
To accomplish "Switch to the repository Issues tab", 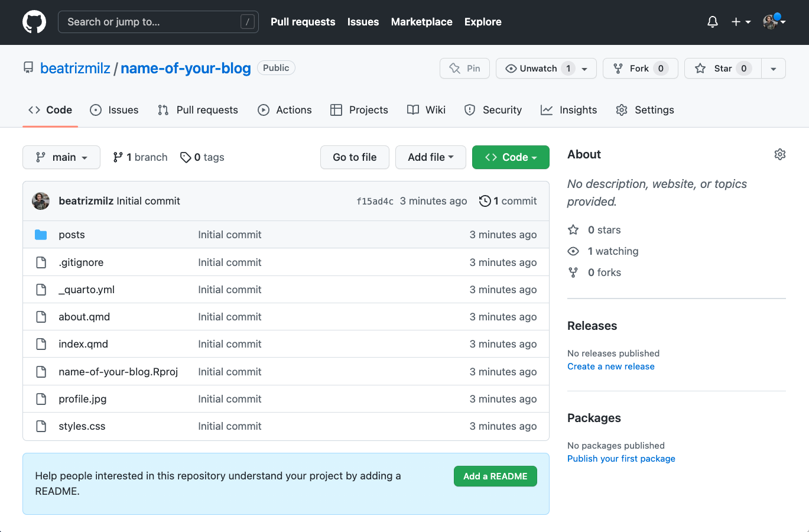I will pyautogui.click(x=114, y=110).
